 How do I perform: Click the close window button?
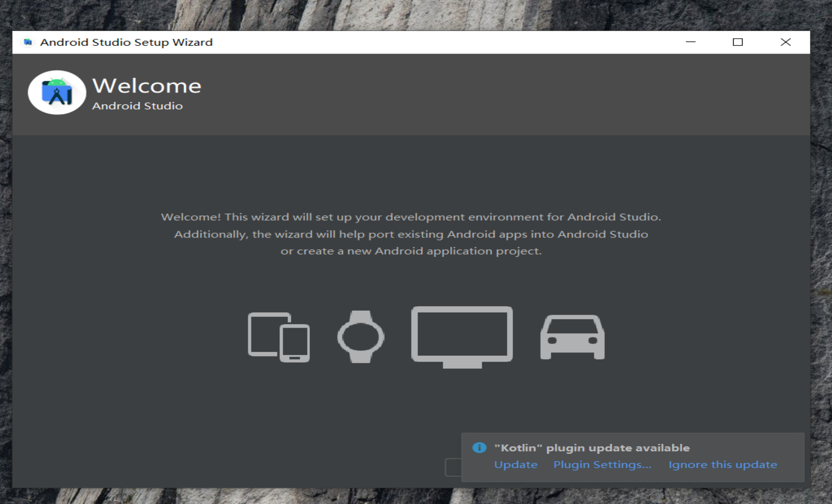coord(786,42)
